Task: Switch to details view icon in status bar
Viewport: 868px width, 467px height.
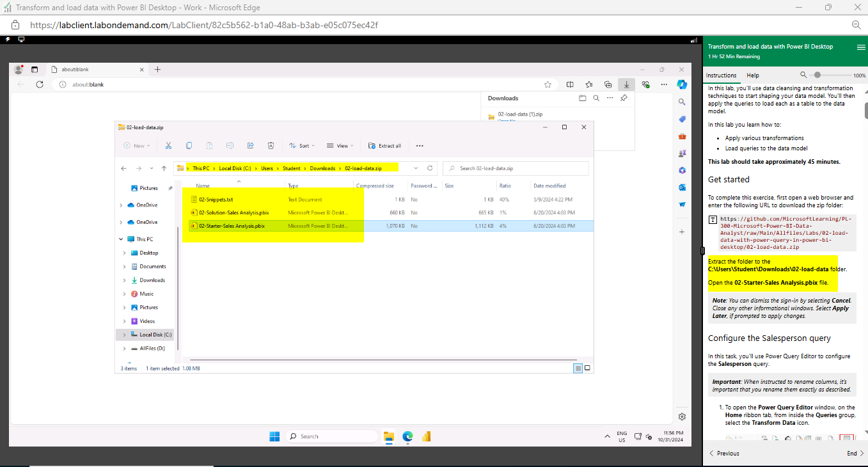Action: click(x=578, y=368)
